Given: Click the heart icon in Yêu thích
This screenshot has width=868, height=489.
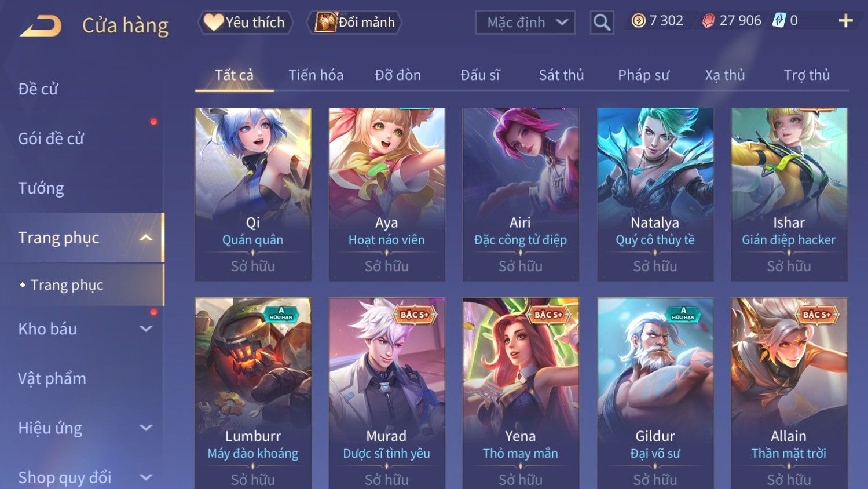Looking at the screenshot, I should pyautogui.click(x=213, y=23).
